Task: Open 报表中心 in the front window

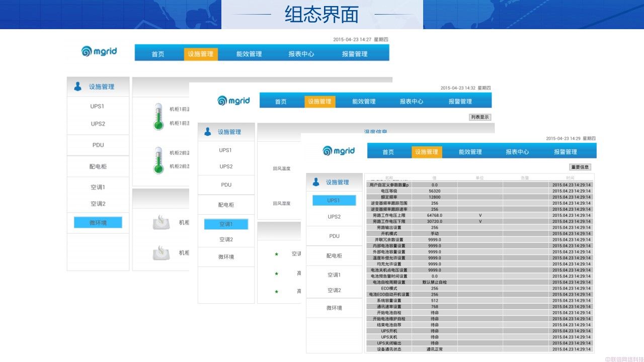Action: click(x=517, y=152)
